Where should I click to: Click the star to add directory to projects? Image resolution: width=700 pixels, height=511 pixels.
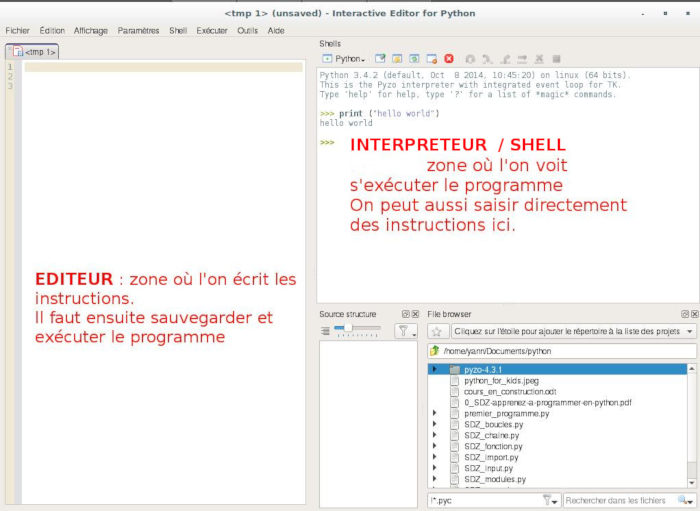437,332
